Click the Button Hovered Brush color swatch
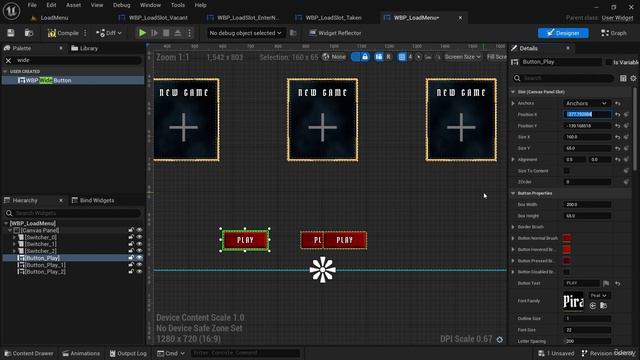Screen dimensions: 640x360 point(567,249)
